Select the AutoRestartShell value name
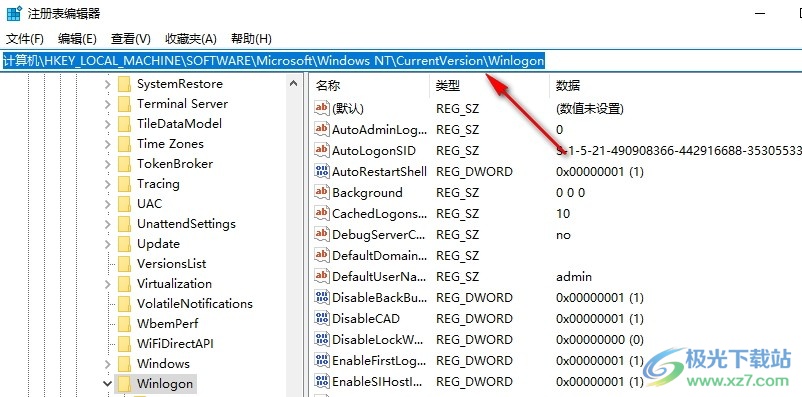This screenshot has height=397, width=802. 380,172
